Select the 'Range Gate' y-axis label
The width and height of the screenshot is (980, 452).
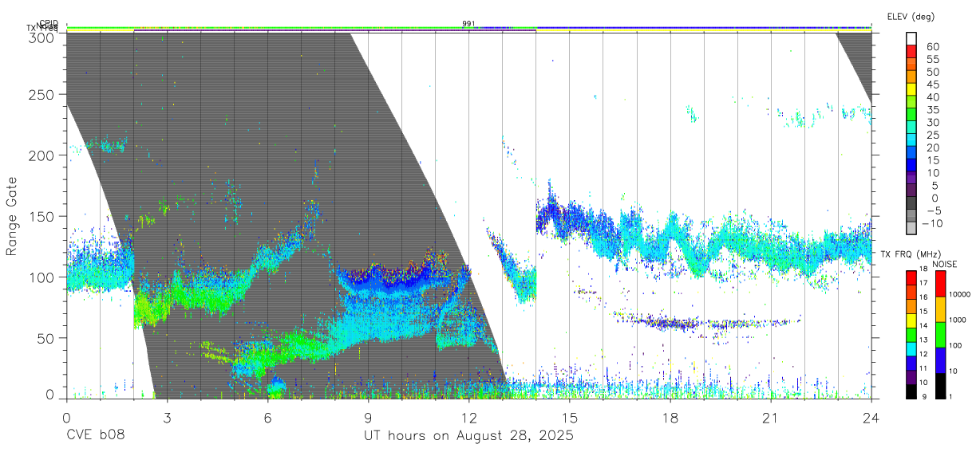pyautogui.click(x=13, y=216)
